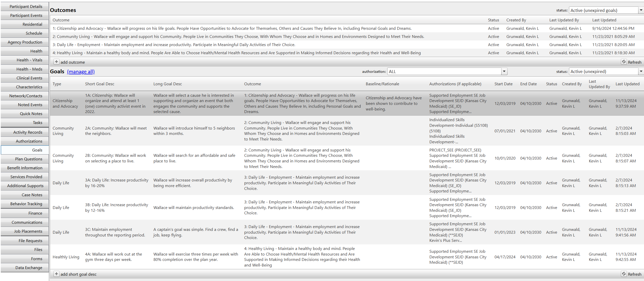Open Participant Details in sidebar
This screenshot has width=644, height=281.
(25, 7)
